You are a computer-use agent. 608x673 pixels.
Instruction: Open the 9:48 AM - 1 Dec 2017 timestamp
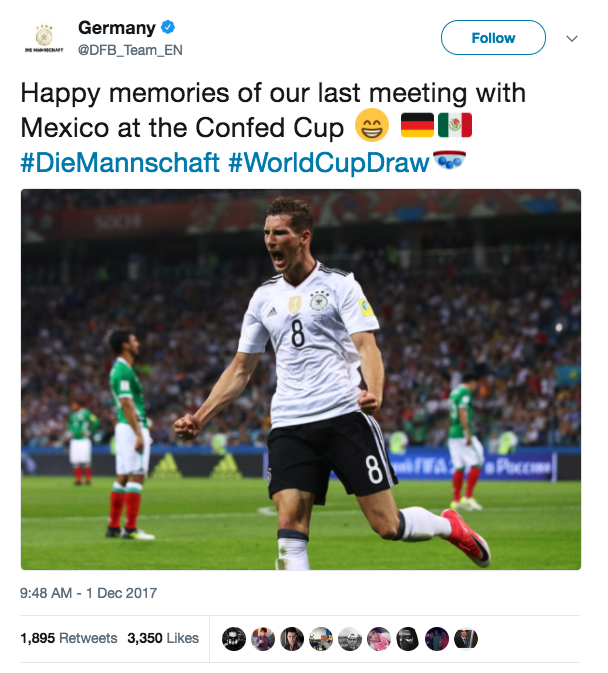[x=88, y=593]
